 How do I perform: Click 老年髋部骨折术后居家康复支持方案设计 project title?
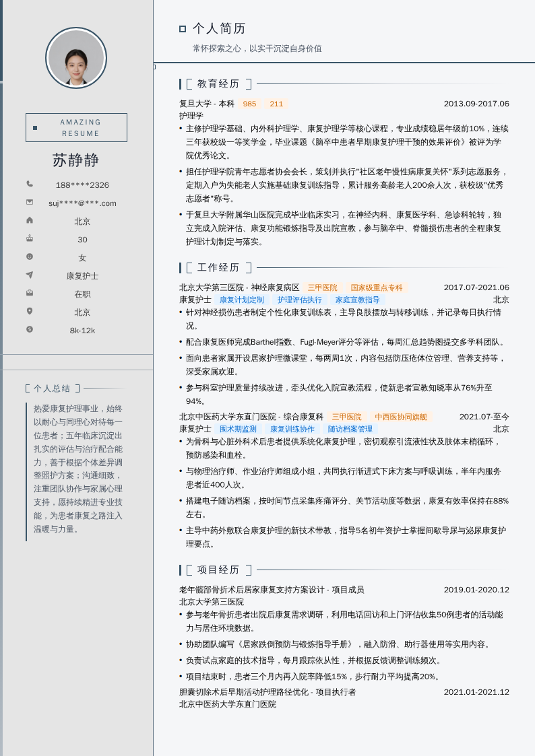pyautogui.click(x=272, y=590)
